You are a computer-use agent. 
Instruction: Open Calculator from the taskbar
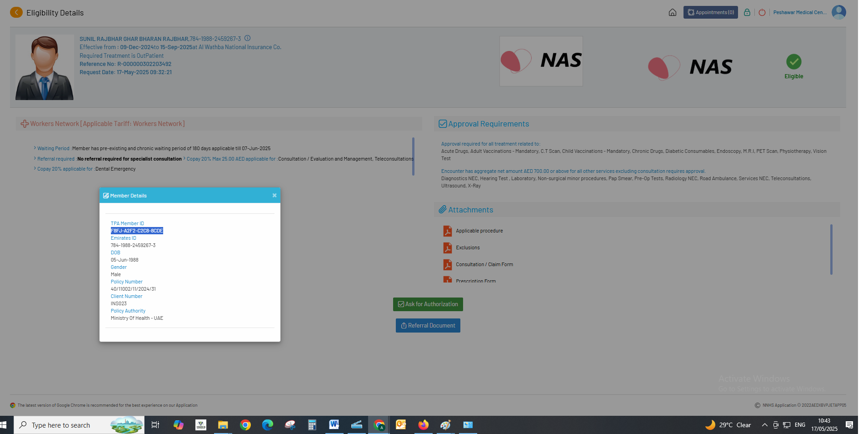[312, 425]
